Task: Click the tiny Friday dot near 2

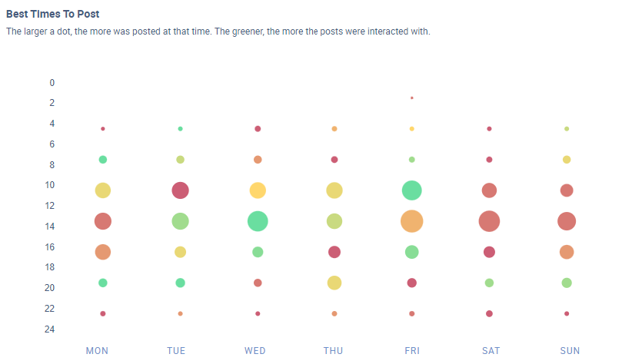Action: (412, 98)
